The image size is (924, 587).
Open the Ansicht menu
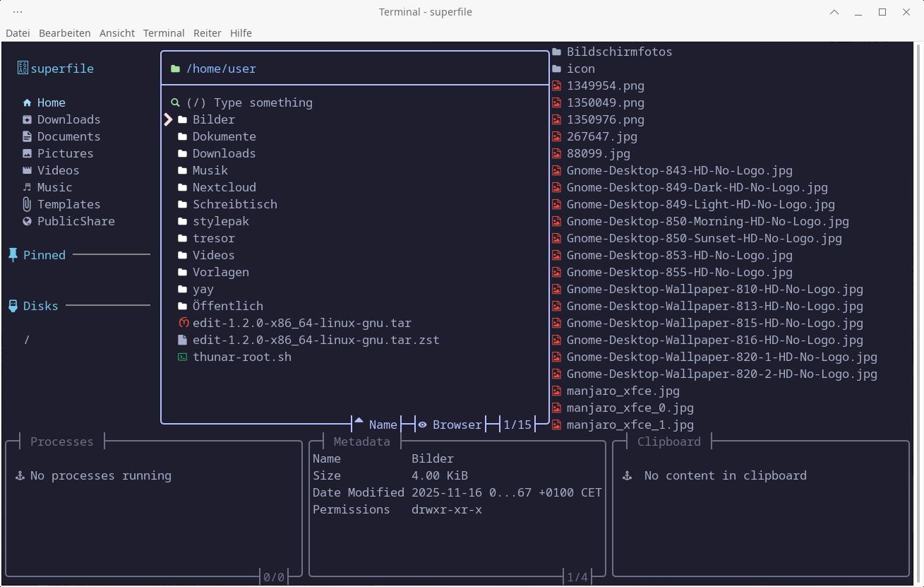pyautogui.click(x=117, y=33)
